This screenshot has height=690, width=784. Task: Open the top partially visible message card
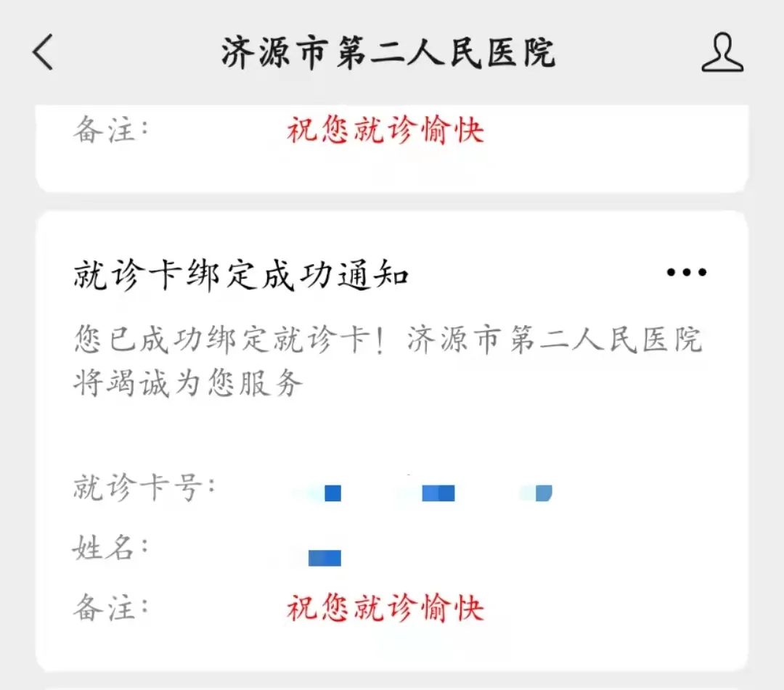[392, 149]
